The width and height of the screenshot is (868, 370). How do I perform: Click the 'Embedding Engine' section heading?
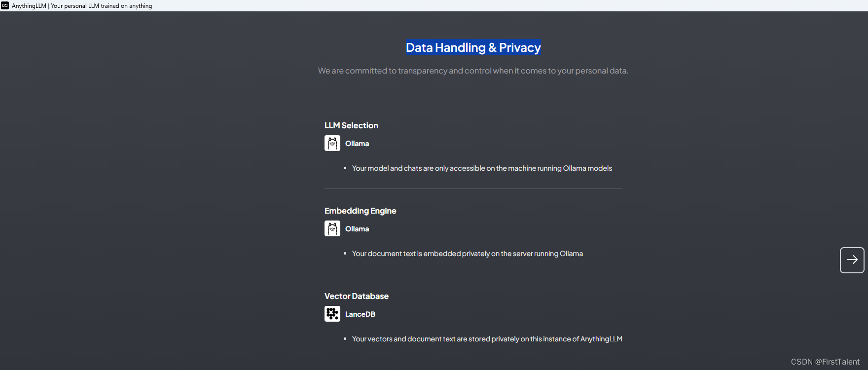coord(361,211)
